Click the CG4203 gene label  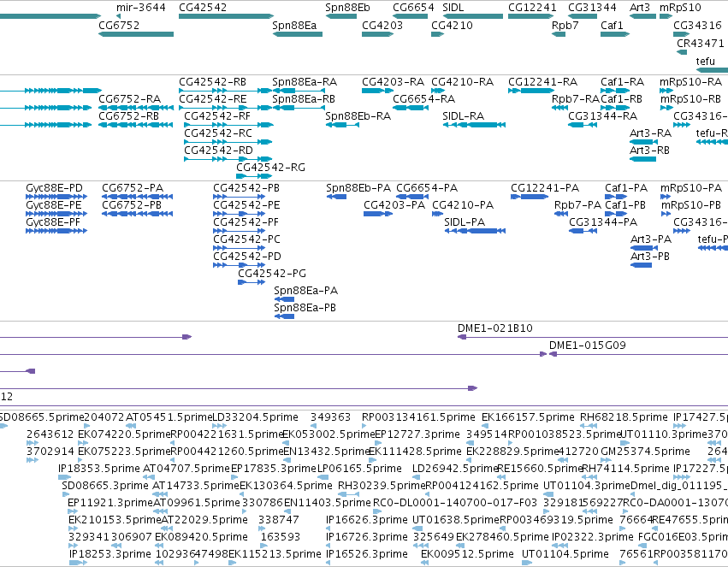coord(382,25)
